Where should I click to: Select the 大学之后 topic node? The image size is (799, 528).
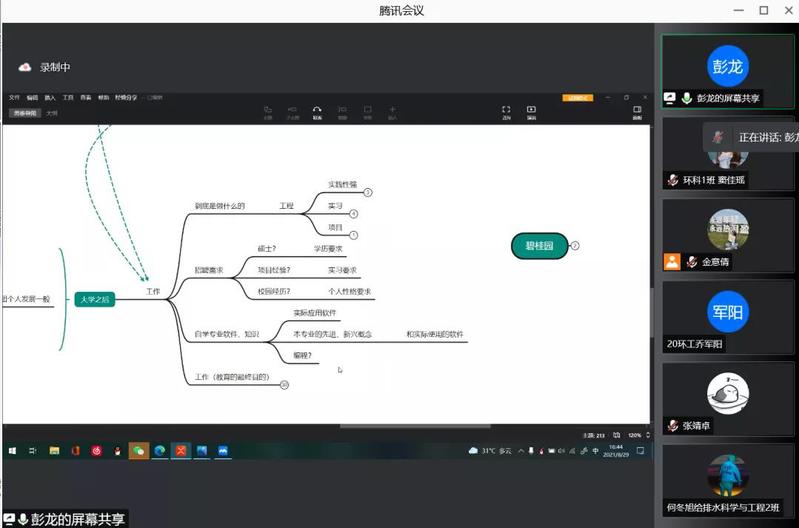pyautogui.click(x=95, y=298)
